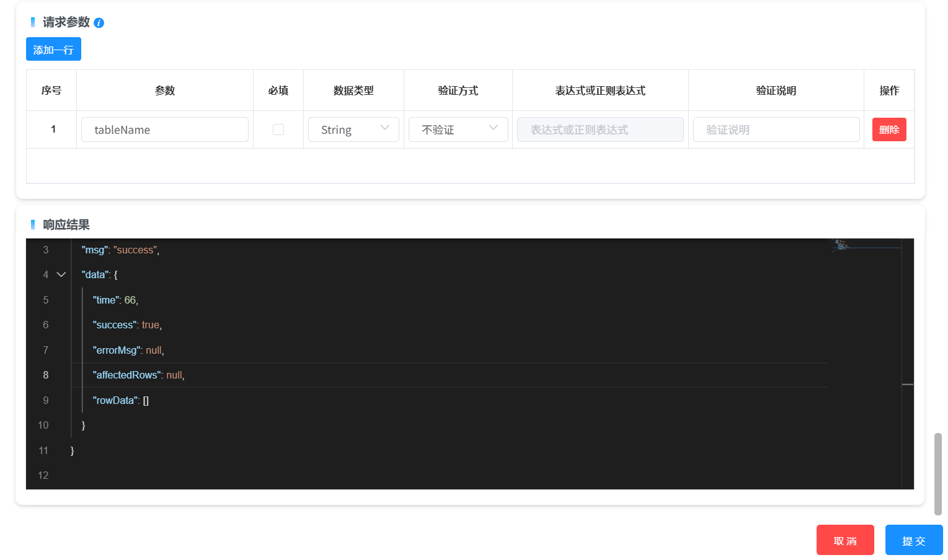Click the 添加一行 button
948x560 pixels.
[53, 50]
